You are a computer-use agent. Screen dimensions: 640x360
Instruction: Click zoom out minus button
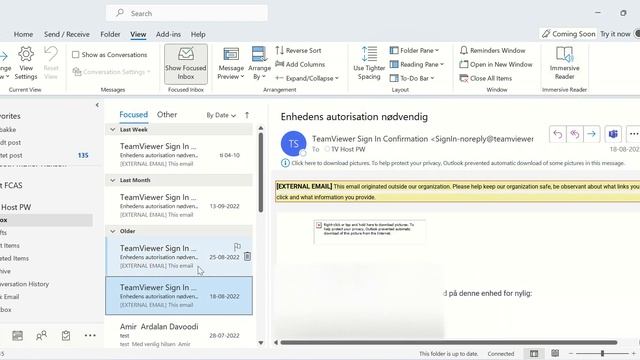coord(571,353)
